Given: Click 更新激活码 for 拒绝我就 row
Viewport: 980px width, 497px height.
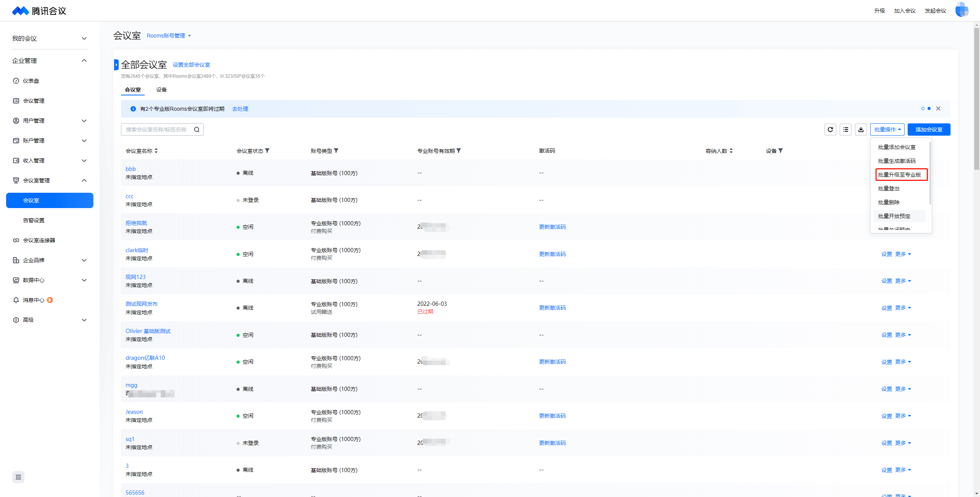Looking at the screenshot, I should tap(552, 227).
